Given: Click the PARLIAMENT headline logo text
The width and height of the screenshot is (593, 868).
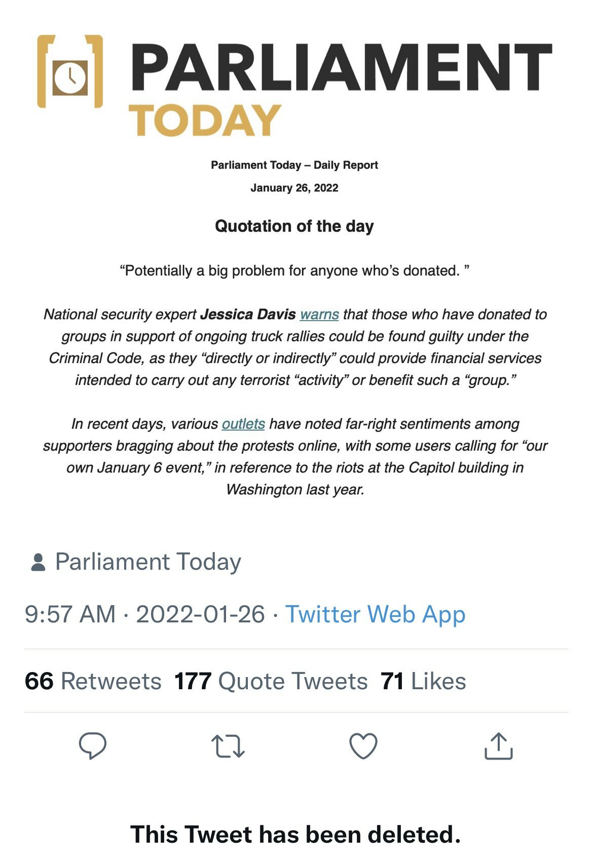Looking at the screenshot, I should pyautogui.click(x=342, y=67).
